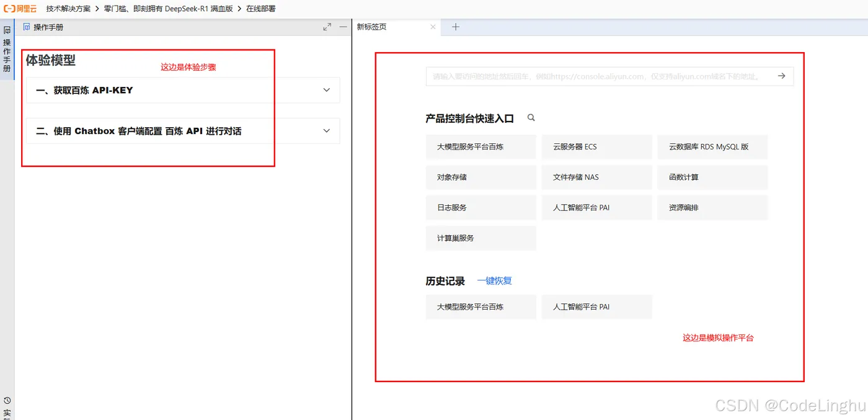Viewport: 868px width, 420px height.
Task: Click the clock icon in left sidebar
Action: pos(7,401)
